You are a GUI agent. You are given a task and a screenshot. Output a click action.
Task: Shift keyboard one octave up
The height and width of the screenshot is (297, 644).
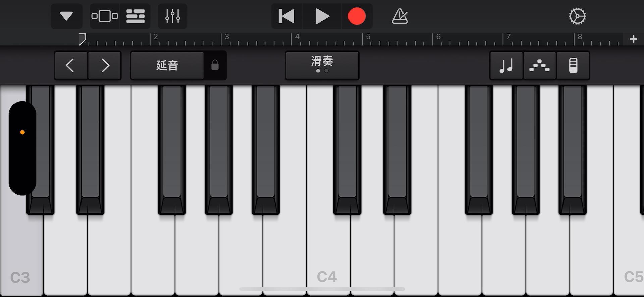pos(105,65)
